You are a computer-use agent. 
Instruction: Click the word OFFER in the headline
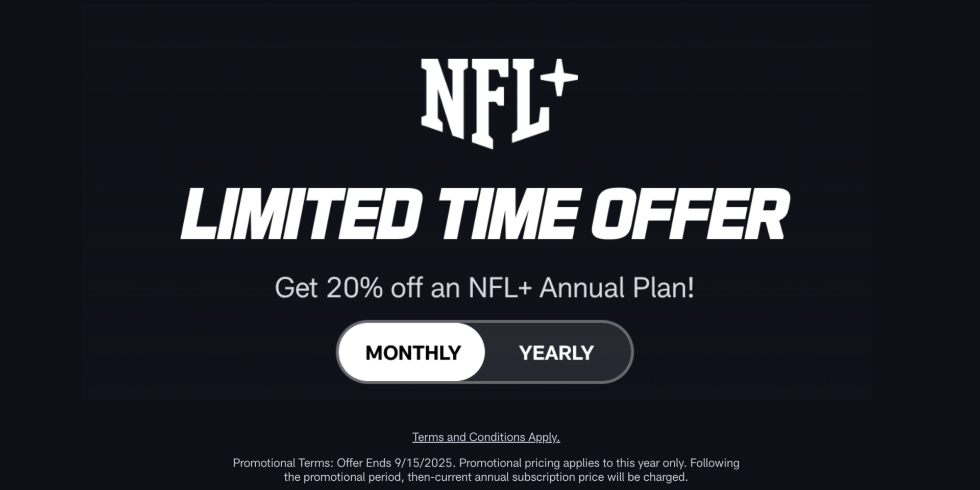coord(691,214)
